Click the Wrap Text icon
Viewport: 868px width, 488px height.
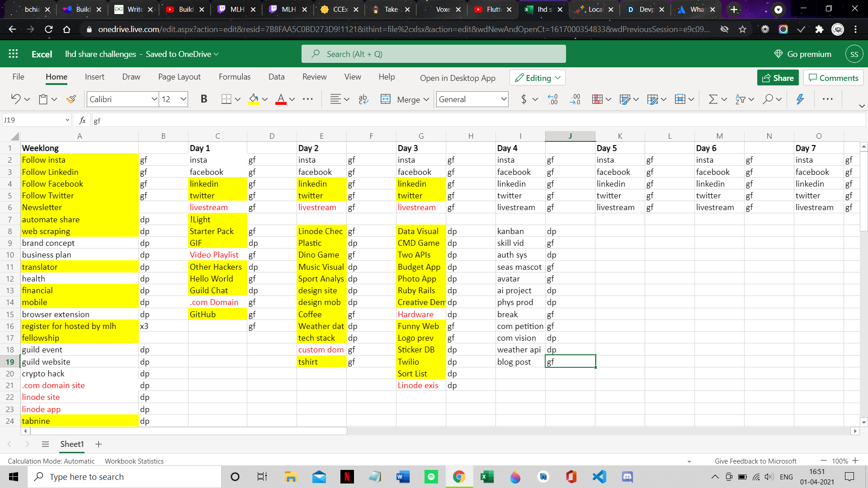tap(363, 99)
